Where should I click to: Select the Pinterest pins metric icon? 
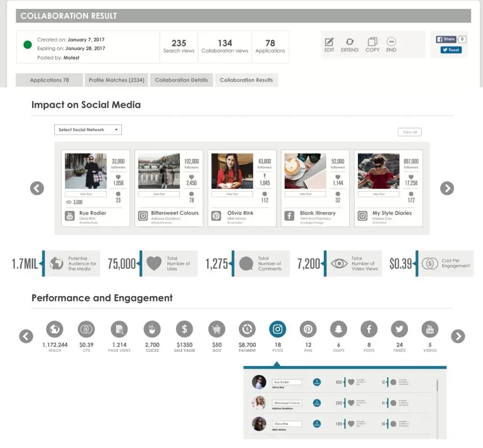pos(308,329)
